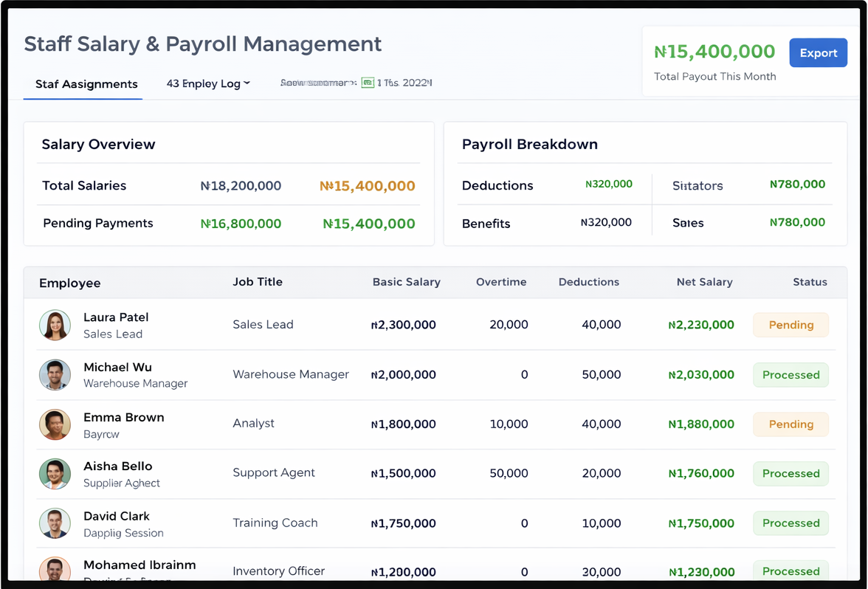Click the Total Payout This Month amount

tap(714, 52)
